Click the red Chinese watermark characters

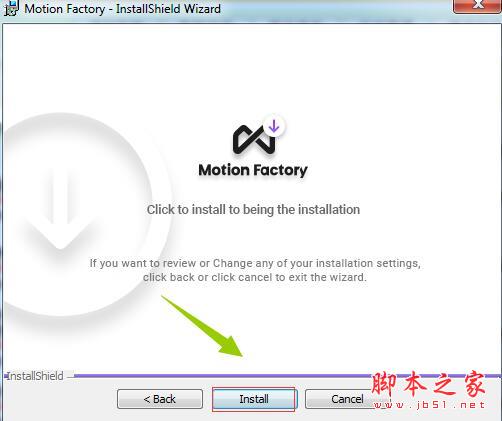coord(428,384)
